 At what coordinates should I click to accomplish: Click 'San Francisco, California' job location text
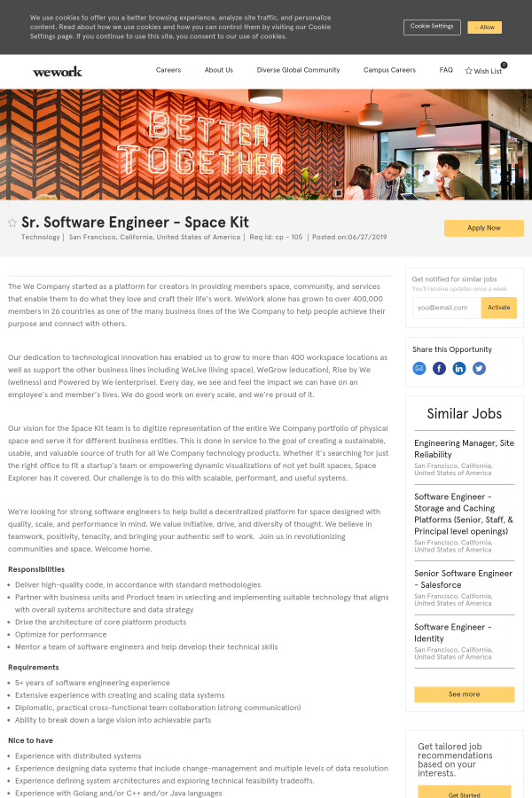(154, 237)
